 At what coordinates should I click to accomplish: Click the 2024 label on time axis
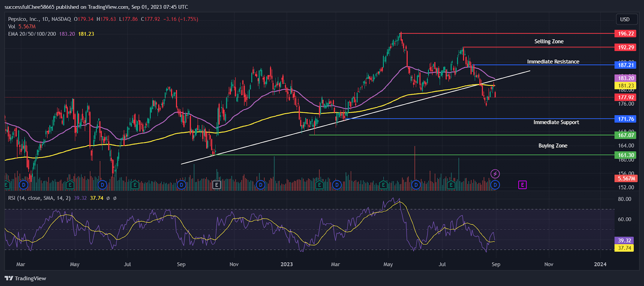(600, 264)
